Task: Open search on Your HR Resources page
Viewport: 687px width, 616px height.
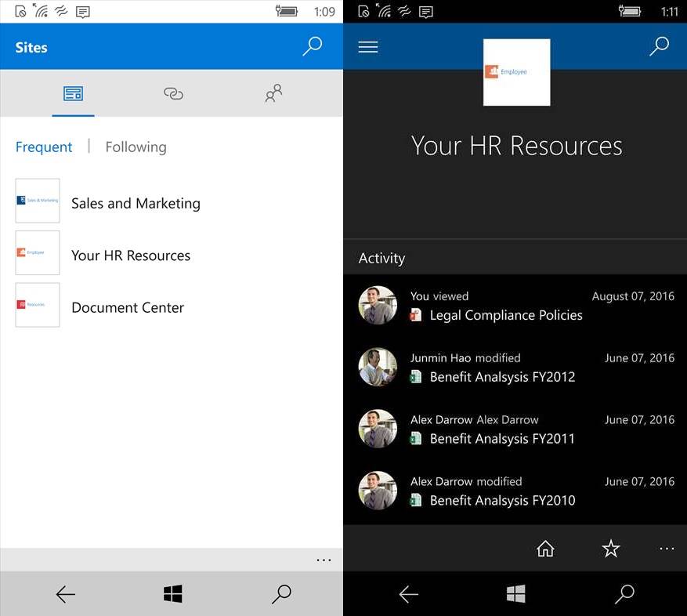Action: [x=659, y=47]
